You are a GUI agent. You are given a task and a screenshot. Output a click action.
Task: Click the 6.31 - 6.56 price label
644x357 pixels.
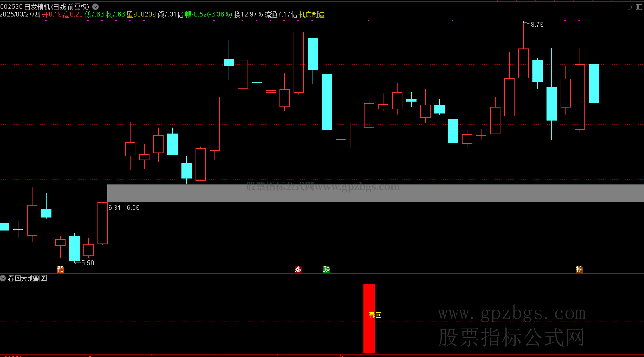coord(124,207)
